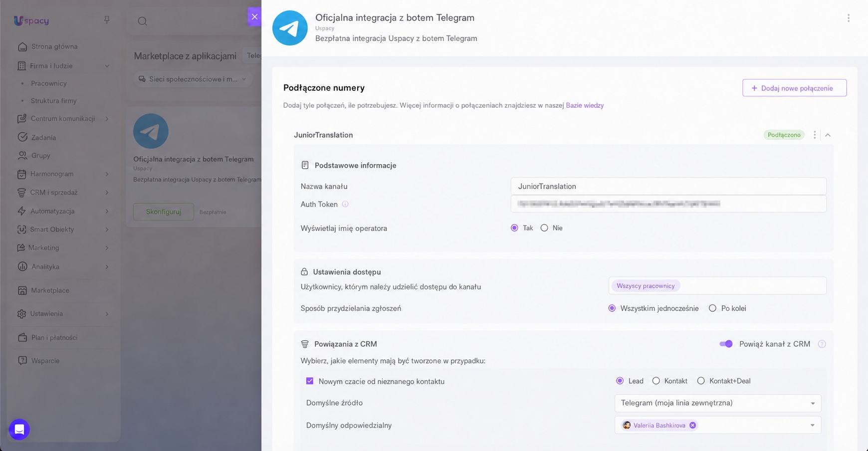
Task: Click the Ustawienia gear icon
Action: coord(21,314)
